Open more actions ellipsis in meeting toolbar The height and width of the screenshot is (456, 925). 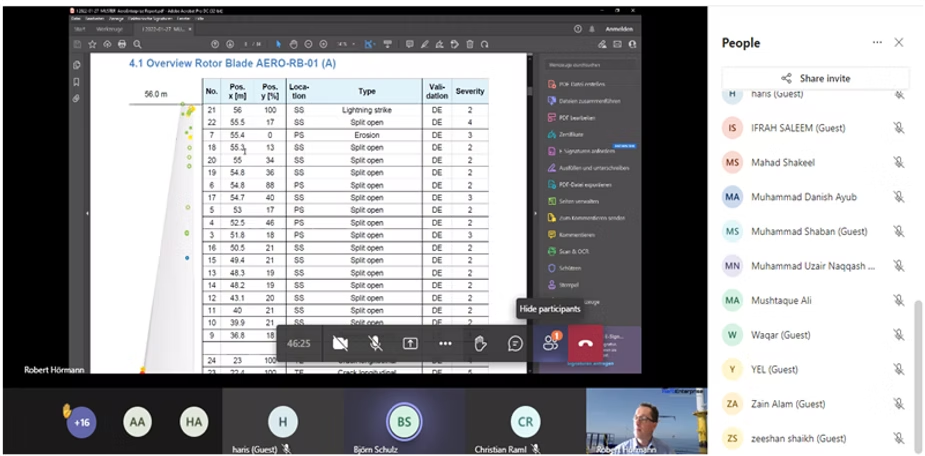coord(445,343)
